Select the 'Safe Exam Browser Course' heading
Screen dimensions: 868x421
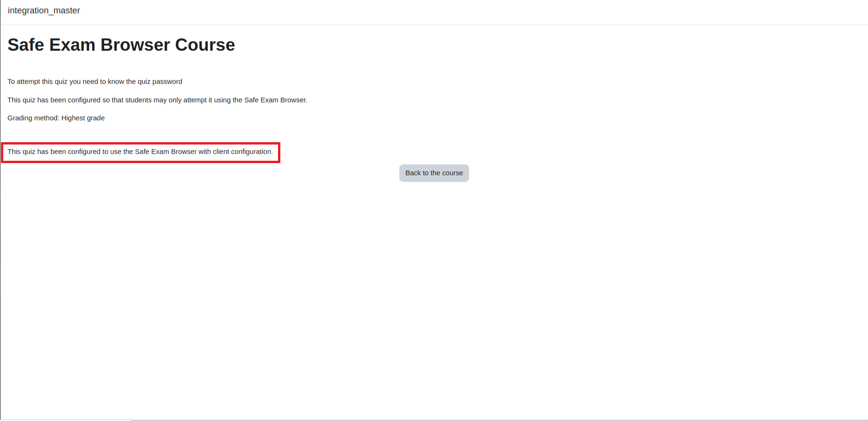tap(121, 45)
